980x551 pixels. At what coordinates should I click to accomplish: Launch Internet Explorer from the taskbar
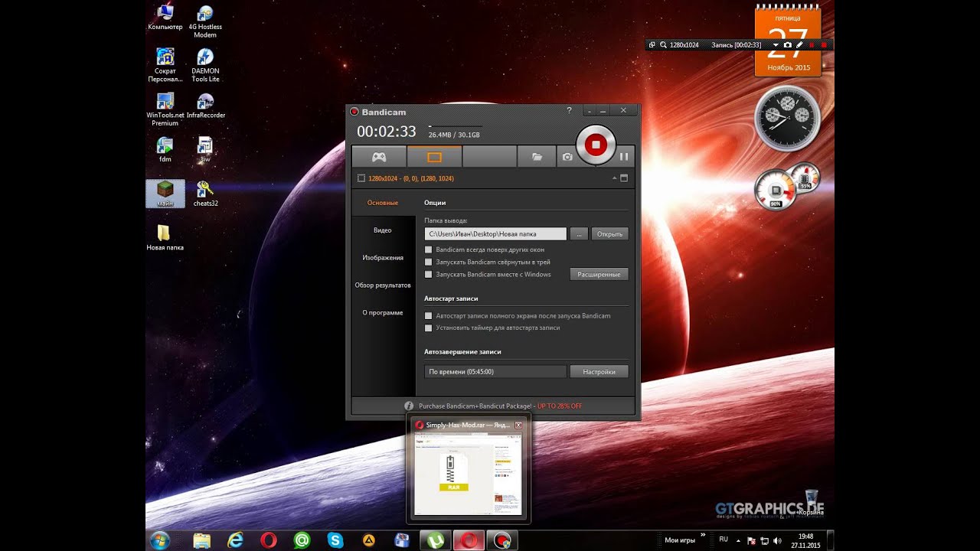point(235,540)
